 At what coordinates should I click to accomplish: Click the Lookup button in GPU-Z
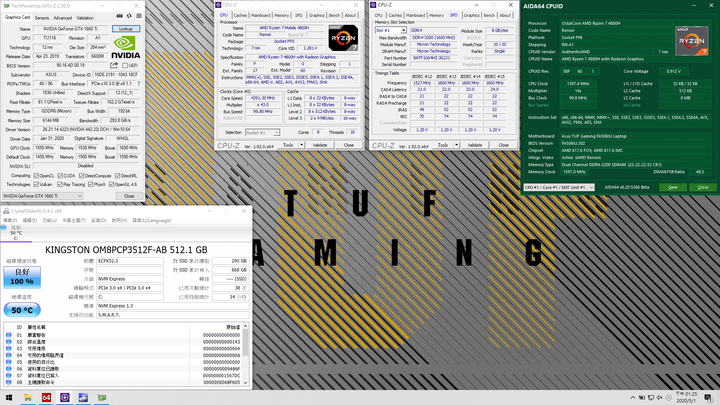click(126, 28)
